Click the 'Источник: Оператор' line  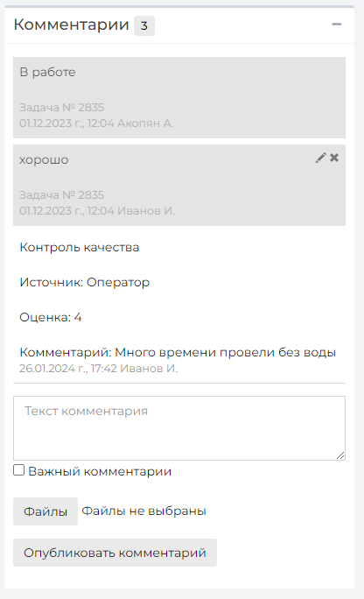pyautogui.click(x=84, y=282)
